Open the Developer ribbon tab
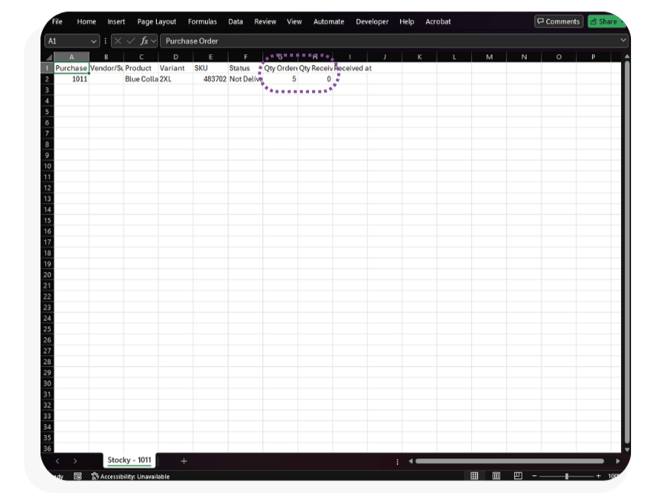Image resolution: width=670 pixels, height=502 pixels. click(372, 21)
